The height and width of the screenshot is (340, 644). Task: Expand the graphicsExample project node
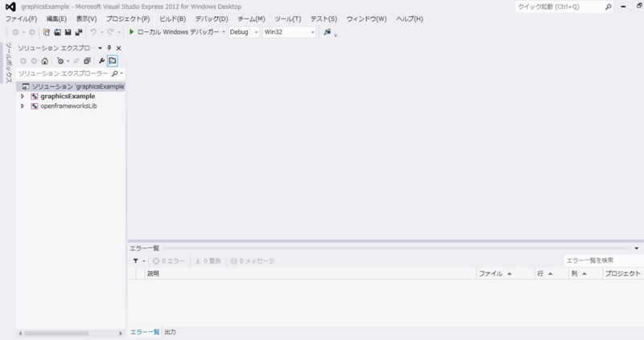click(23, 96)
